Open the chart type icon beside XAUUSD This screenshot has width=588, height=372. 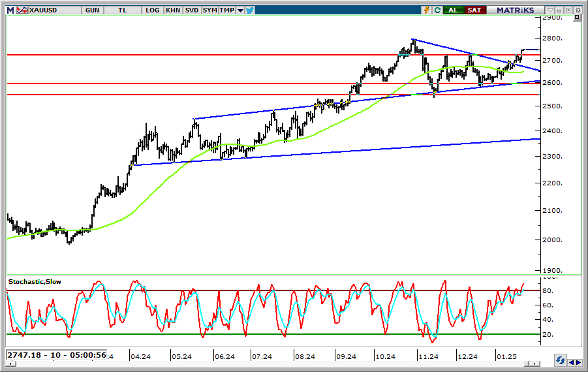(22, 10)
